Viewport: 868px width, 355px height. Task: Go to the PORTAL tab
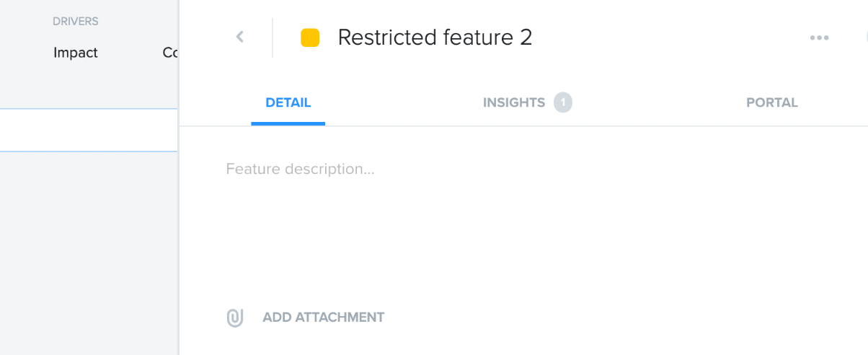tap(772, 102)
